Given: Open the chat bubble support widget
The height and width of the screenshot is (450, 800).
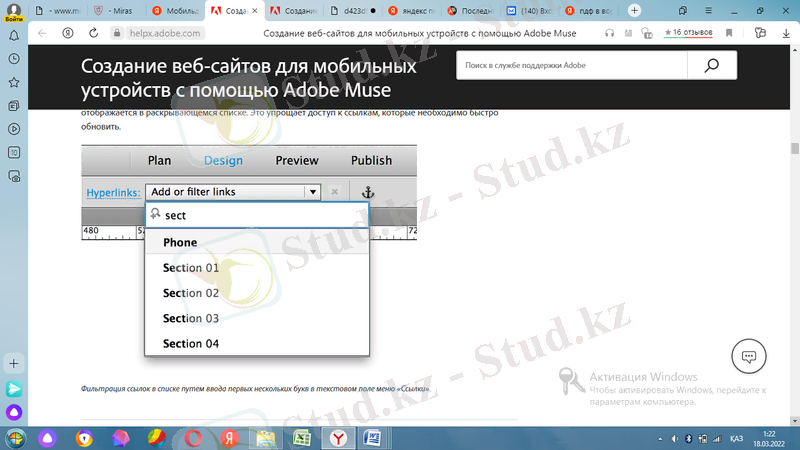Looking at the screenshot, I should (748, 356).
